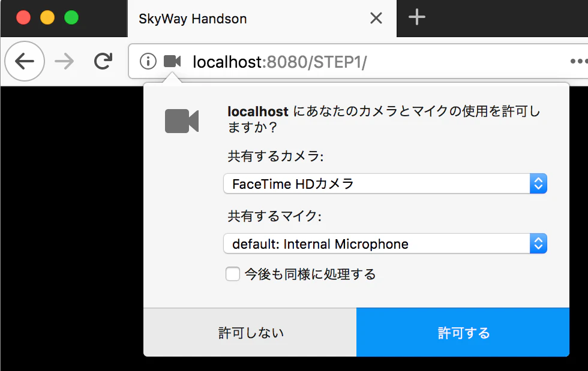Check the 今後も同様に処理する checkbox
The image size is (588, 371).
coord(233,274)
